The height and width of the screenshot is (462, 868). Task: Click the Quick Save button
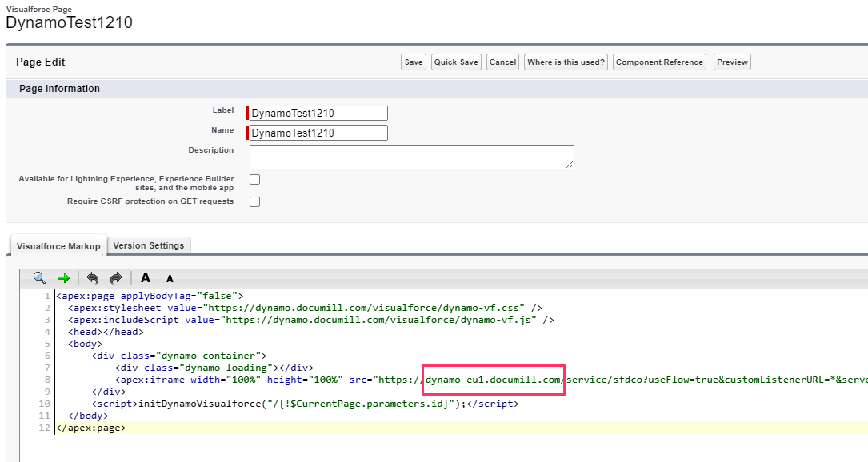click(x=456, y=62)
